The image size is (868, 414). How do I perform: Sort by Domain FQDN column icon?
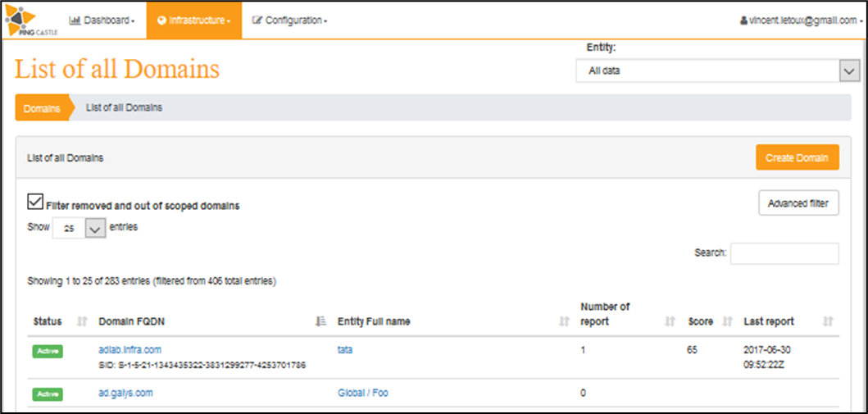click(320, 321)
